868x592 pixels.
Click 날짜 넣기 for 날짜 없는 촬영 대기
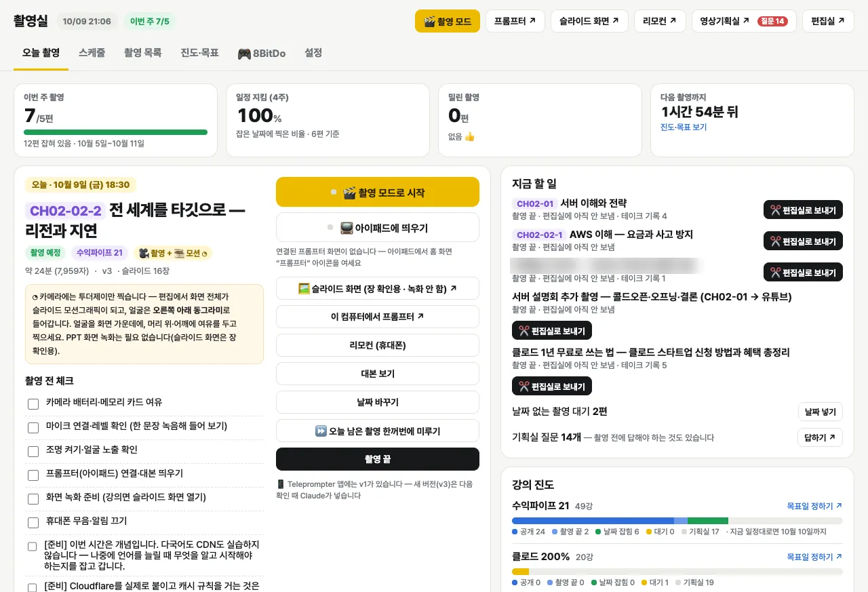(x=821, y=412)
